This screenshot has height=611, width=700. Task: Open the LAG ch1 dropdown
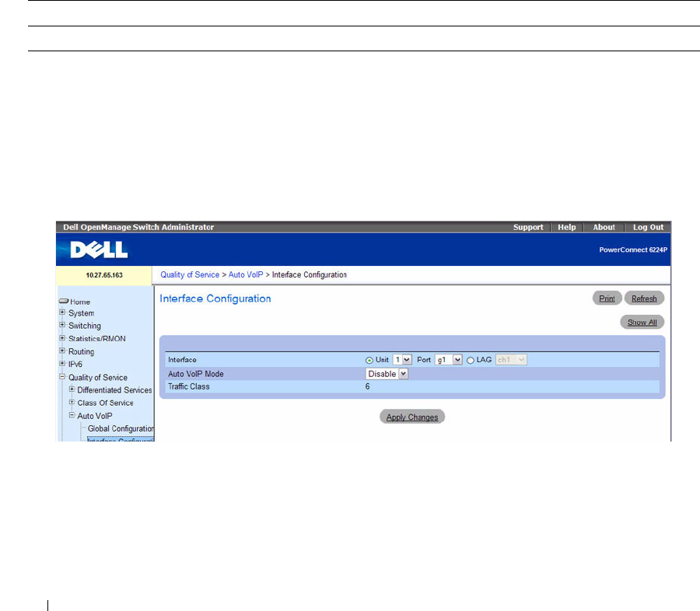[x=511, y=360]
